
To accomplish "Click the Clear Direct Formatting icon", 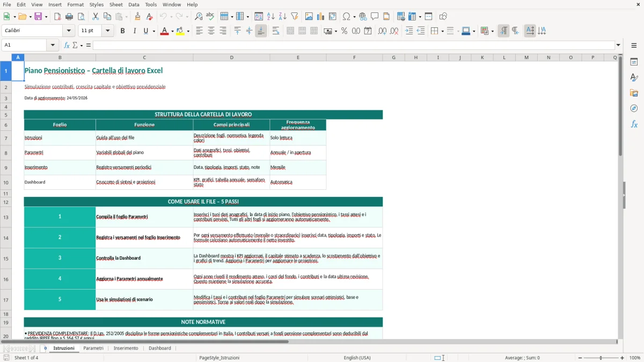I will point(149,17).
